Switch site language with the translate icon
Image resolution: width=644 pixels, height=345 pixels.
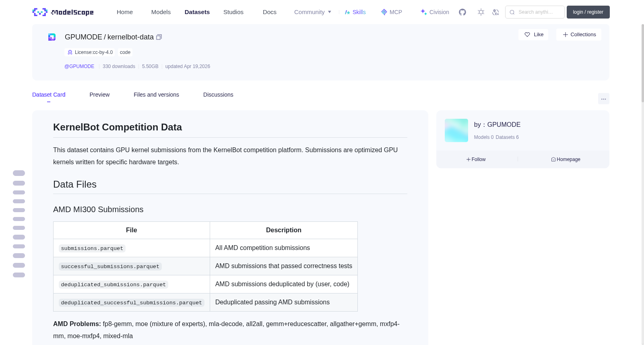pos(495,12)
